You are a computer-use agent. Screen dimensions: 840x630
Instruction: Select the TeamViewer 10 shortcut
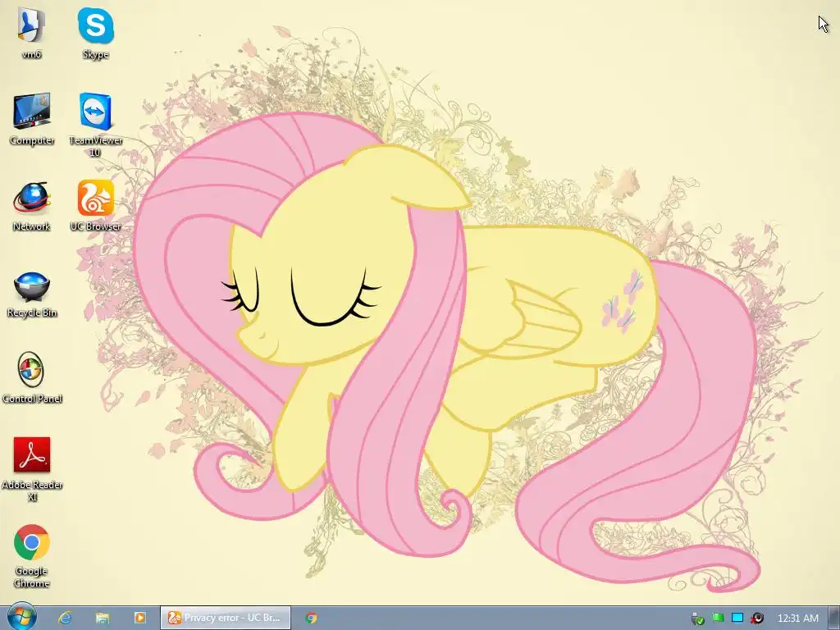point(95,125)
